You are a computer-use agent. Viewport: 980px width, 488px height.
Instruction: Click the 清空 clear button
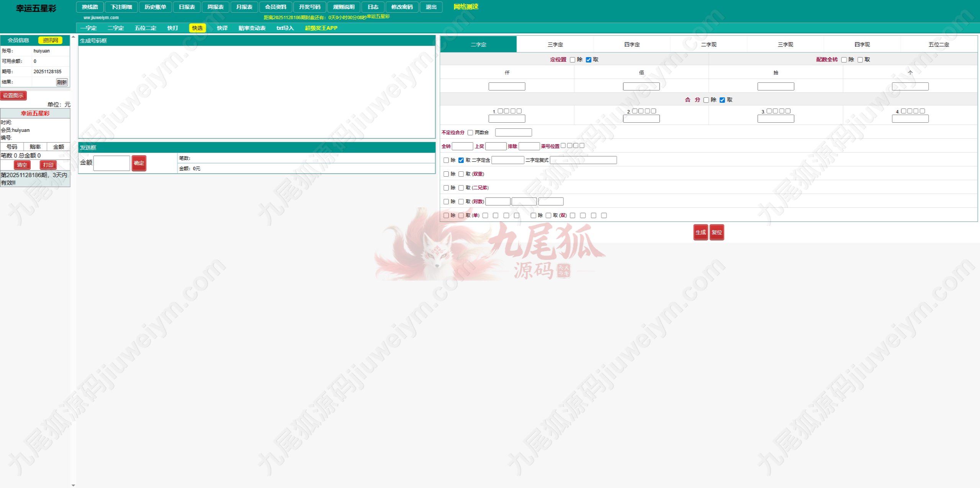click(22, 165)
